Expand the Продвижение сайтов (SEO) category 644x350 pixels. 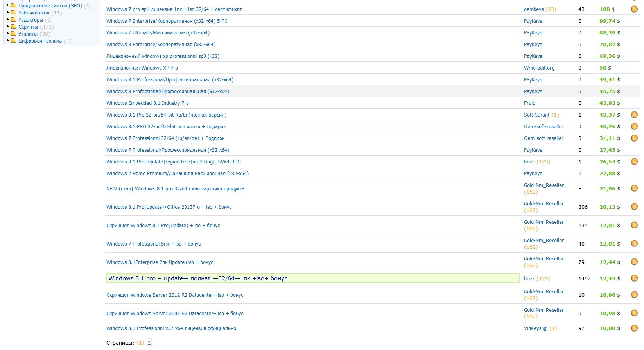(7, 5)
